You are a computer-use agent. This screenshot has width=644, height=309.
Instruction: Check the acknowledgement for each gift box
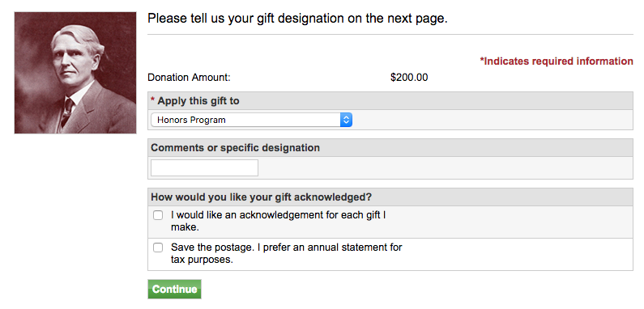(158, 215)
